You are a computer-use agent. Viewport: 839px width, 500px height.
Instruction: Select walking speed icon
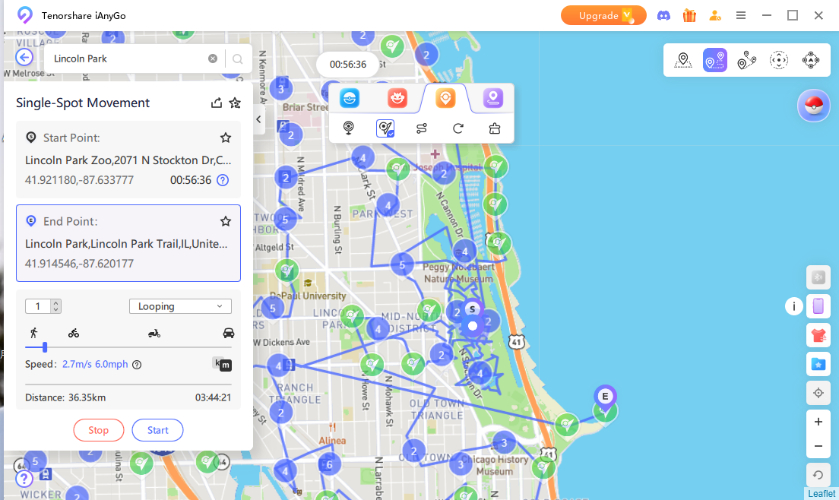pyautogui.click(x=34, y=333)
